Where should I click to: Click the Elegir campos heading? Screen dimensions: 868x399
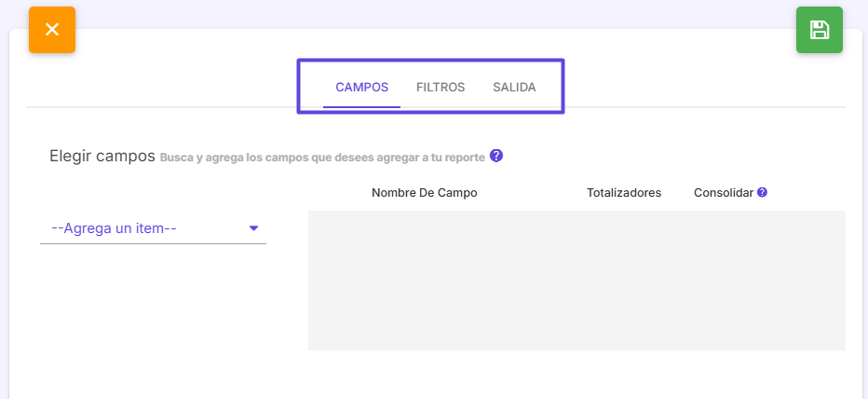click(102, 157)
